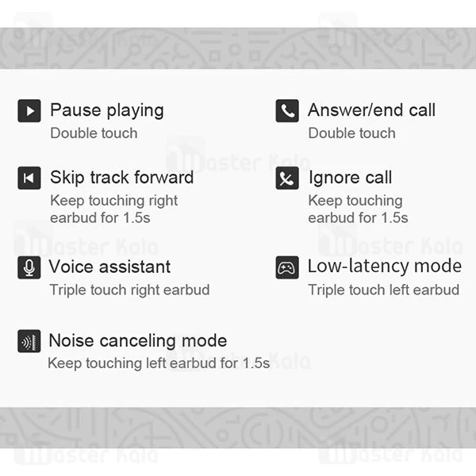
Task: Click "Double touch" under Pause playing
Action: 94,133
